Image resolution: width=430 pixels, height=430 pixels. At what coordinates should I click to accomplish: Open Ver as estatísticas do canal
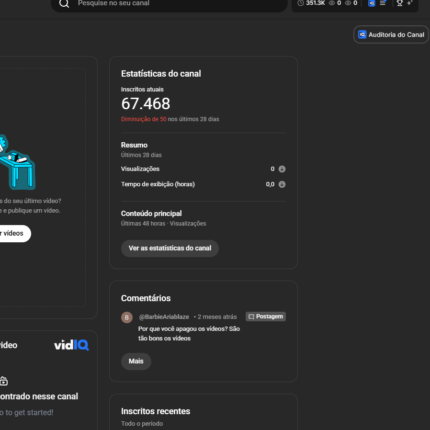pyautogui.click(x=170, y=248)
